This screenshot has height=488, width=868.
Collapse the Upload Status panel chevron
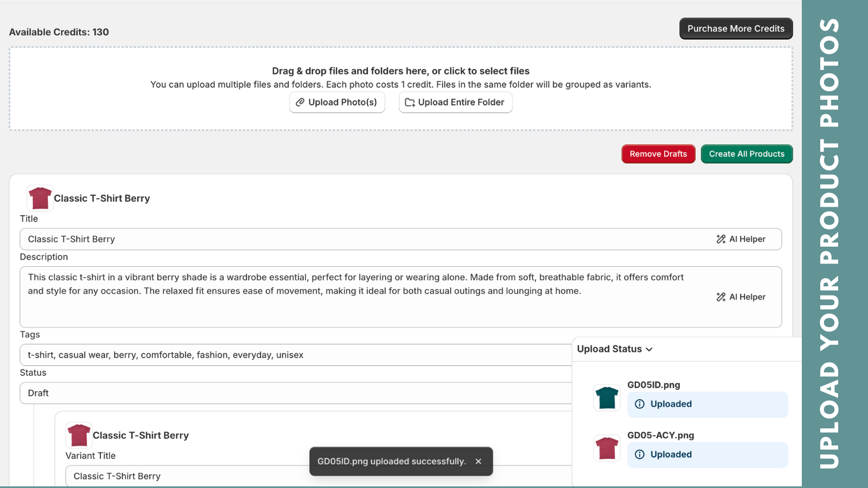pyautogui.click(x=649, y=349)
